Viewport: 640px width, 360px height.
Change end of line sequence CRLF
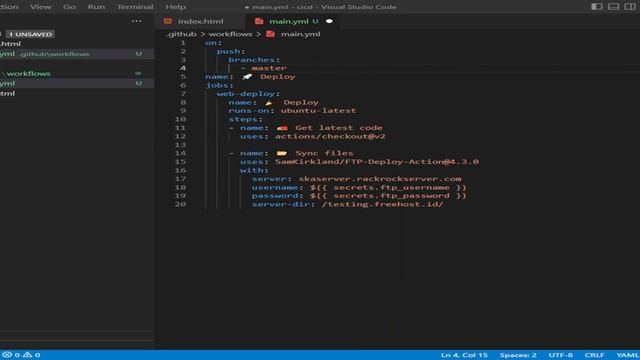click(594, 355)
